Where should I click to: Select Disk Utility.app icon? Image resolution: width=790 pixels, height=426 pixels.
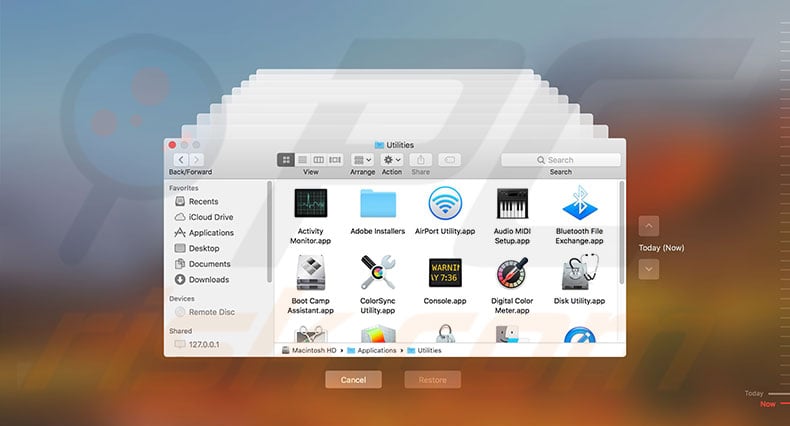(x=579, y=273)
